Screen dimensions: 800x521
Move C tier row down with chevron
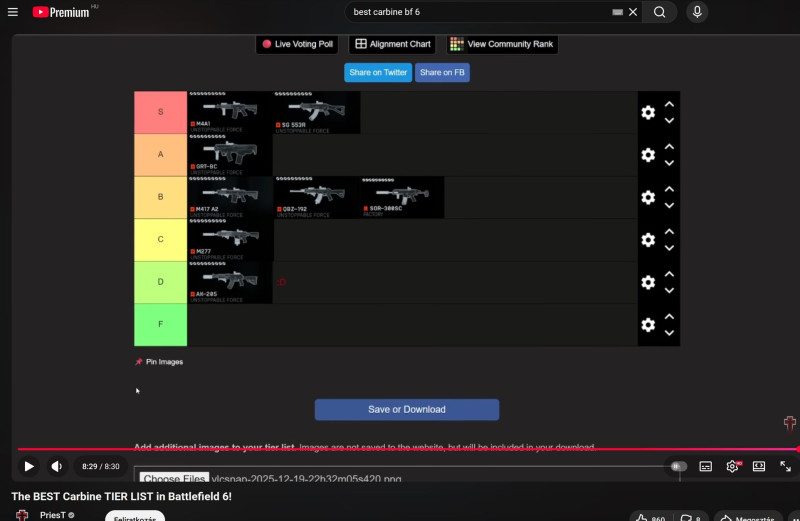pos(669,247)
